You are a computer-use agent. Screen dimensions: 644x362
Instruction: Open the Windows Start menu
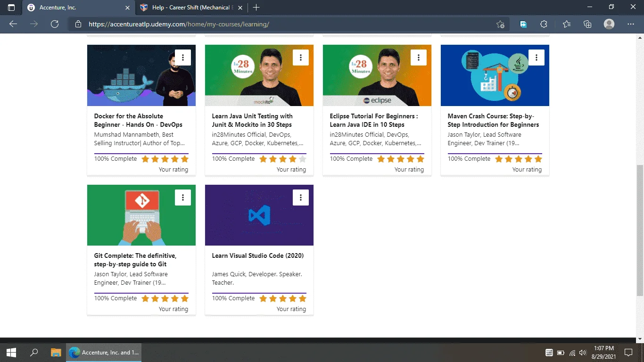(x=11, y=353)
